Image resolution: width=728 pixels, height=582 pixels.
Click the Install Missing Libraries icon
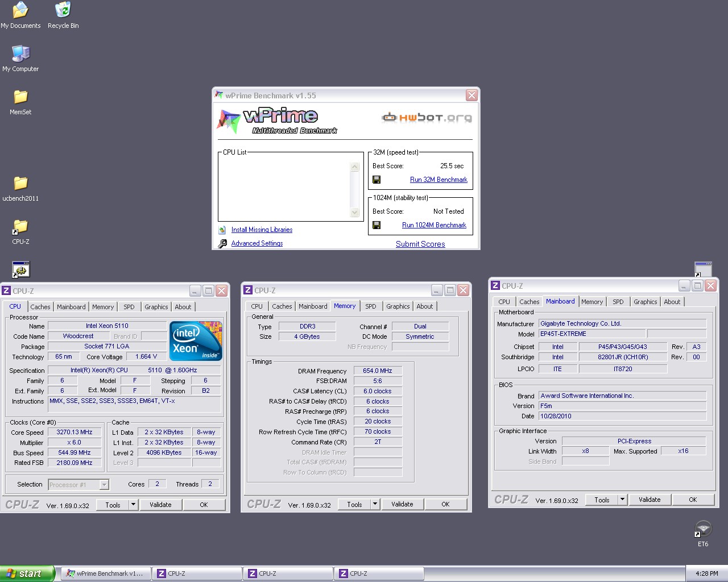pos(222,230)
